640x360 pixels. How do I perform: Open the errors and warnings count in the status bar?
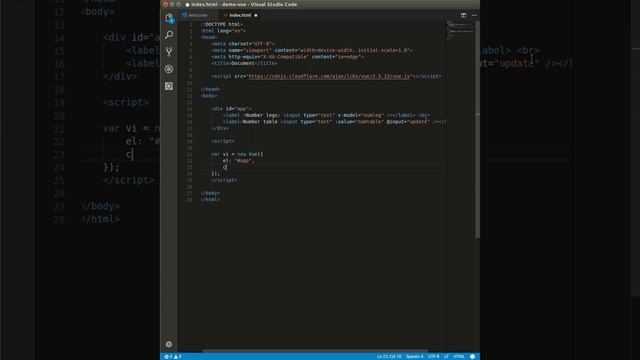[173, 356]
